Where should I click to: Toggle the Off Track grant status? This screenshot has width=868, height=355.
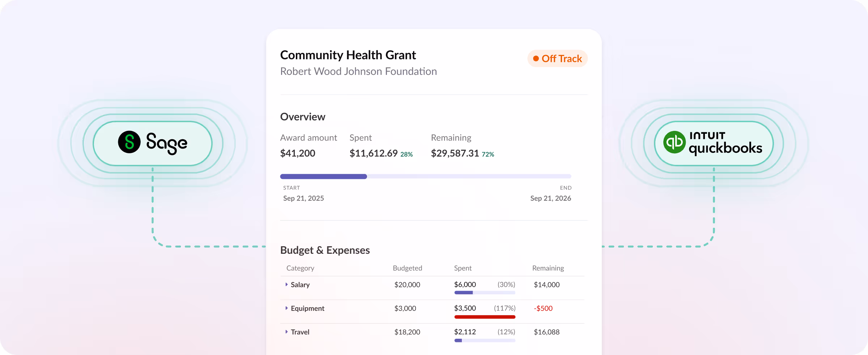pos(557,58)
